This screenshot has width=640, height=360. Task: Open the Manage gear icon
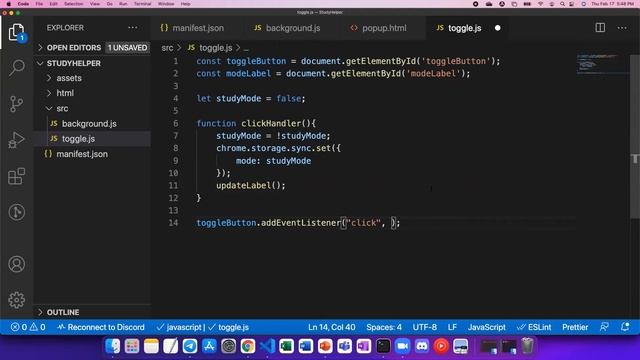tap(16, 300)
